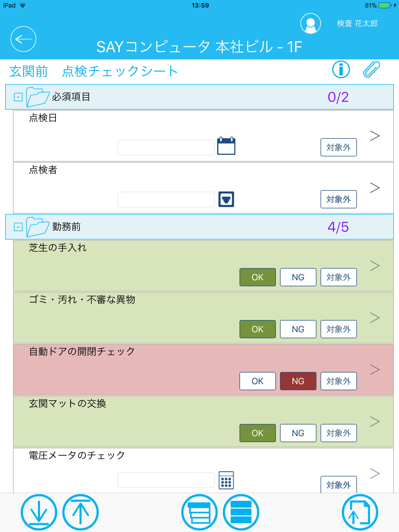
Task: Open the 点検者 dropdown selector
Action: 226,199
